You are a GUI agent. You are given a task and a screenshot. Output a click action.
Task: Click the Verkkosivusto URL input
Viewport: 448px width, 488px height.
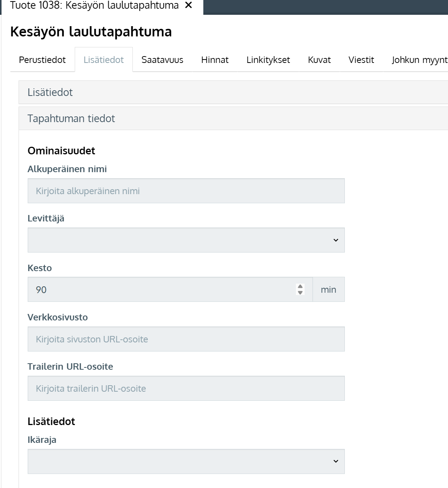pos(186,339)
